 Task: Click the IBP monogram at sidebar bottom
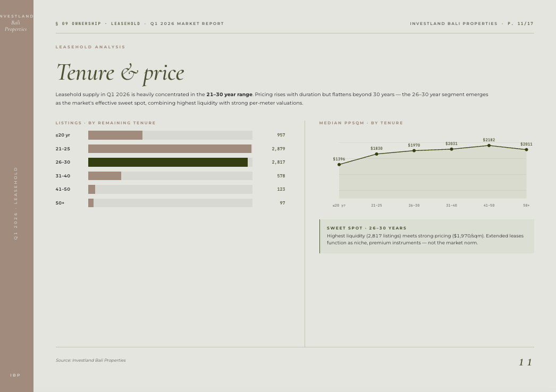pos(15,376)
